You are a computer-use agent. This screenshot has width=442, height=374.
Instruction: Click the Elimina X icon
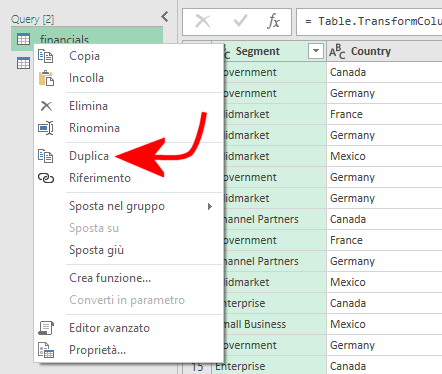pyautogui.click(x=46, y=106)
